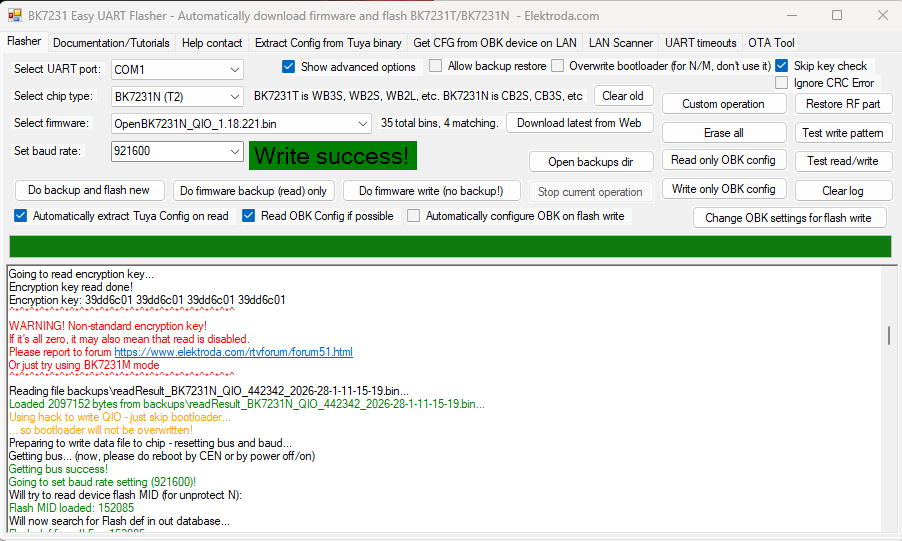Click "so bootloader will not be overwritten!" line
This screenshot has width=902, height=541.
click(x=101, y=430)
